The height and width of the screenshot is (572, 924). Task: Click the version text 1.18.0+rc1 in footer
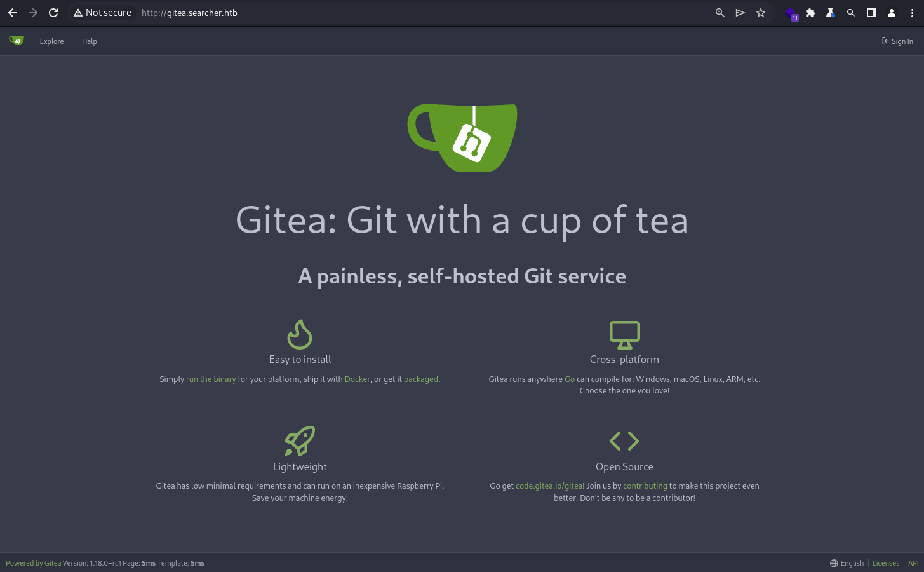[105, 563]
